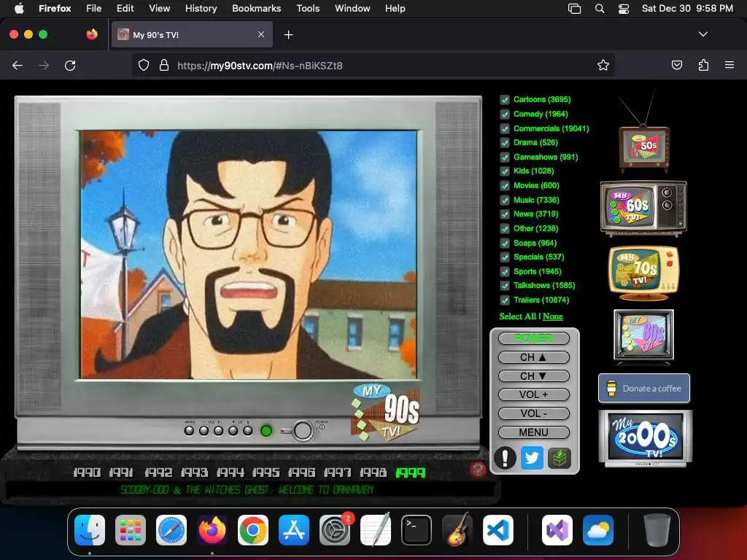Open App Store from the dock
Viewport: 747px width, 560px height.
(x=294, y=530)
